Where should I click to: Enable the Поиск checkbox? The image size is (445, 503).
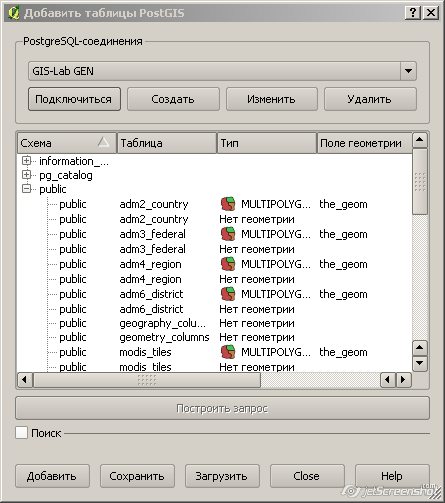[22, 433]
